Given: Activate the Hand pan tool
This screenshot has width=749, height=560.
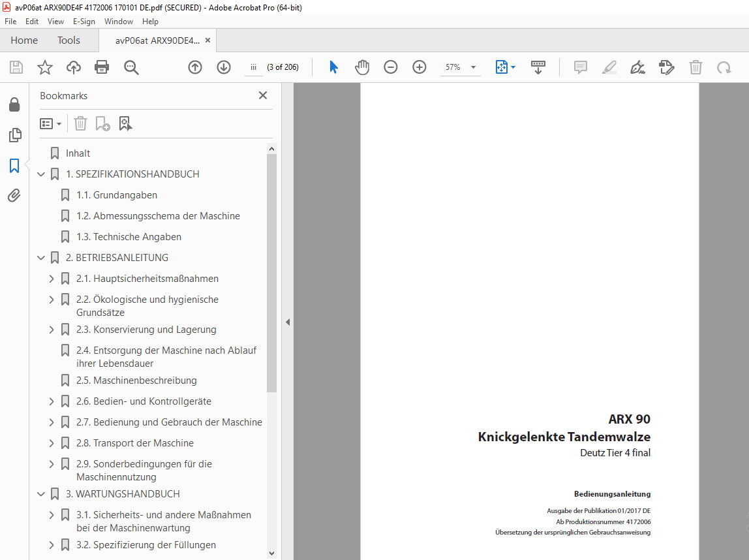Looking at the screenshot, I should click(362, 67).
